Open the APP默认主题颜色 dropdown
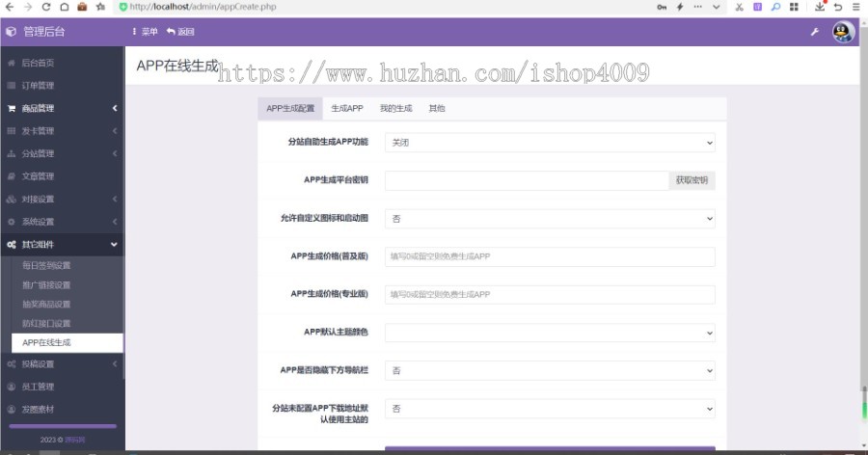This screenshot has width=868, height=455. 550,333
